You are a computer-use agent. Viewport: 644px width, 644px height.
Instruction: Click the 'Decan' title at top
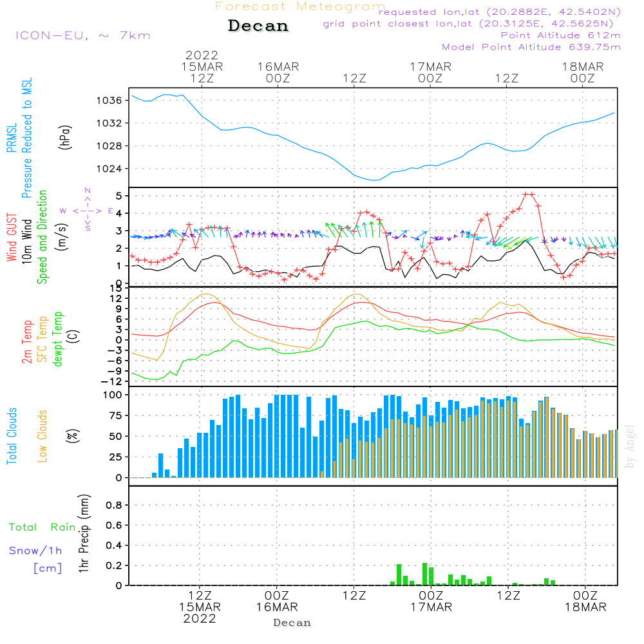tap(258, 26)
